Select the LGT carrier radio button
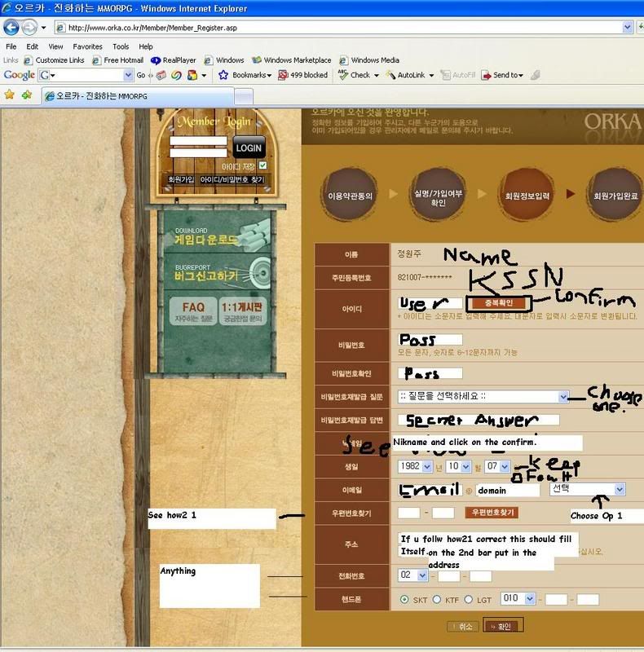Screen dimensions: 644x652 click(x=469, y=600)
